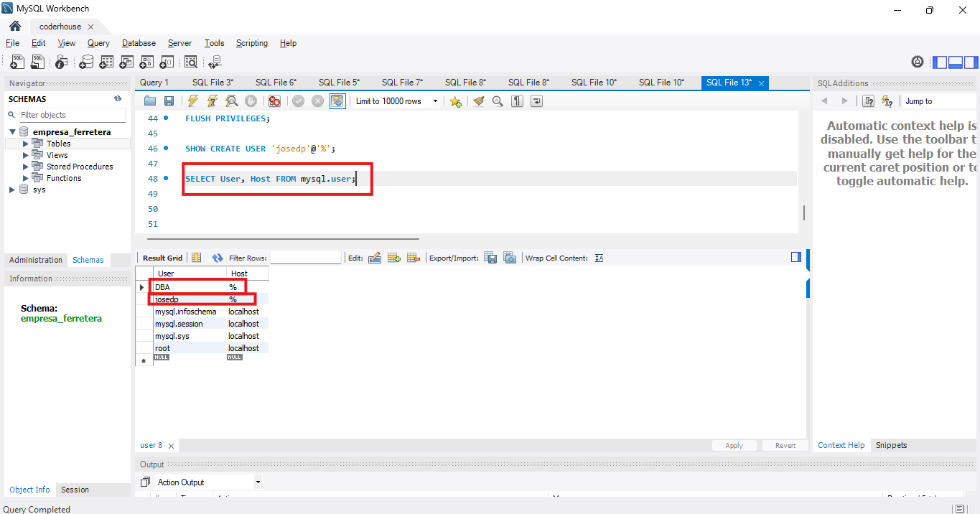Create a new schema icon
Image resolution: width=980 pixels, height=514 pixels.
coord(86,62)
